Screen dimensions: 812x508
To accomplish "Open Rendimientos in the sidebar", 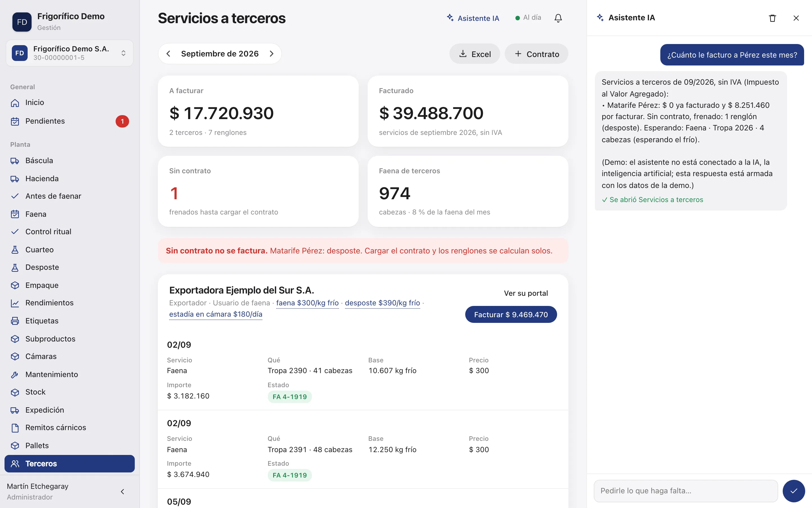I will click(69, 303).
